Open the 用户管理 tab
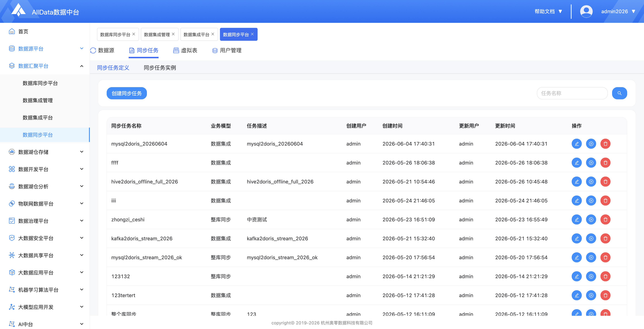This screenshot has width=644, height=329. (227, 50)
